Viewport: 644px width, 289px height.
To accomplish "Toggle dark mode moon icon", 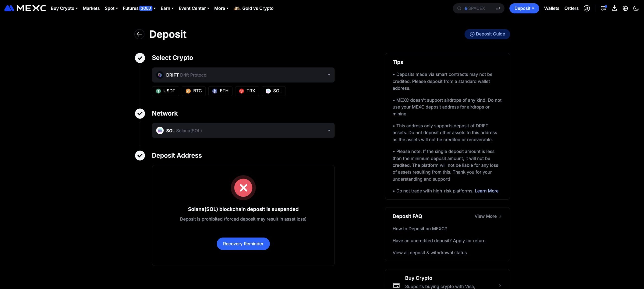I will coord(636,8).
